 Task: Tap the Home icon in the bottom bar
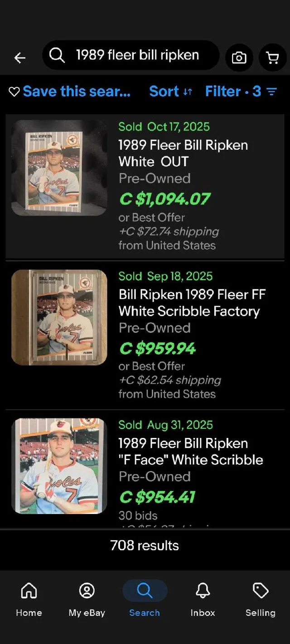[29, 590]
